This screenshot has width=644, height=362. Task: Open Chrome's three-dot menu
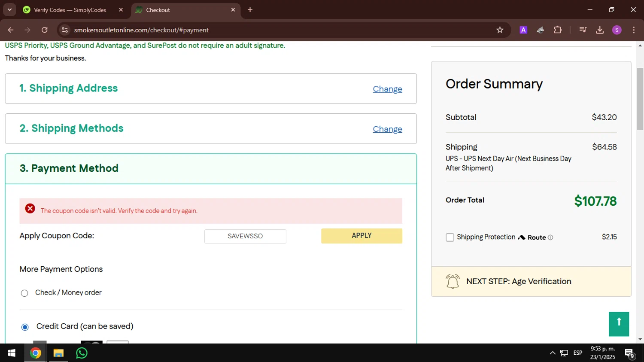634,30
